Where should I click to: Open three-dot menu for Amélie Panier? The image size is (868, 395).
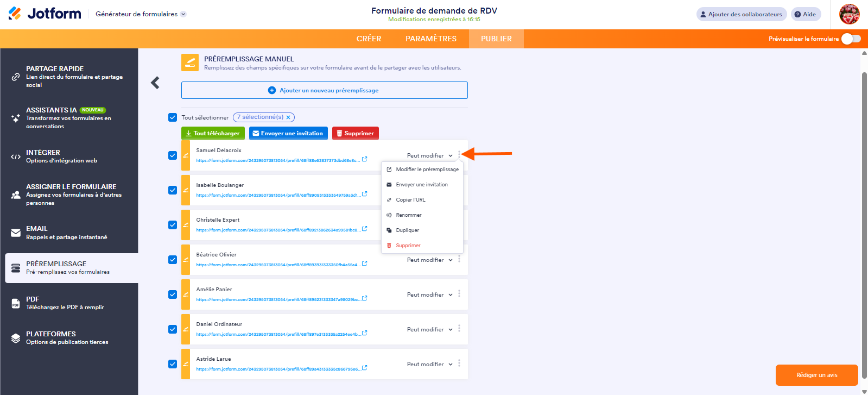pyautogui.click(x=459, y=294)
